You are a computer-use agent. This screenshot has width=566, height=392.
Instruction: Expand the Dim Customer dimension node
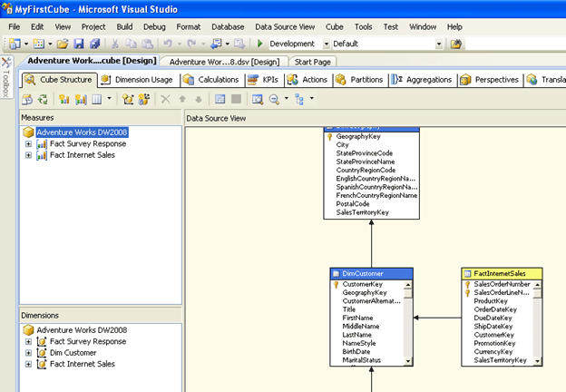28,353
